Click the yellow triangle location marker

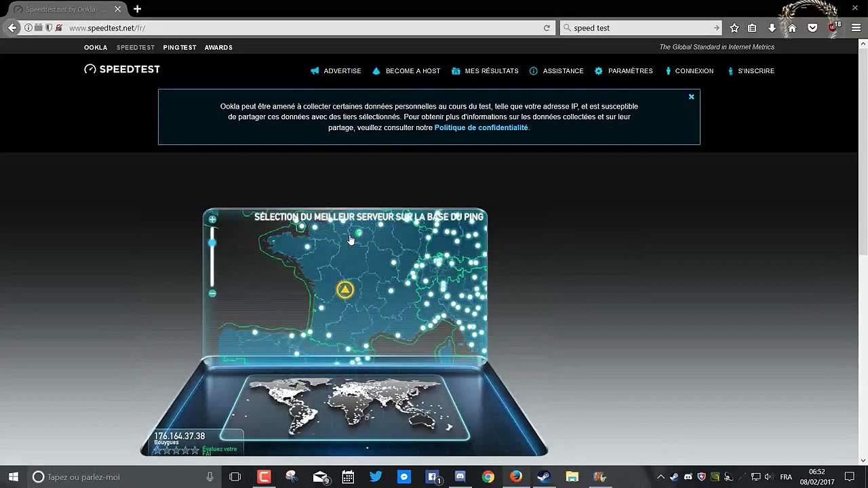345,290
